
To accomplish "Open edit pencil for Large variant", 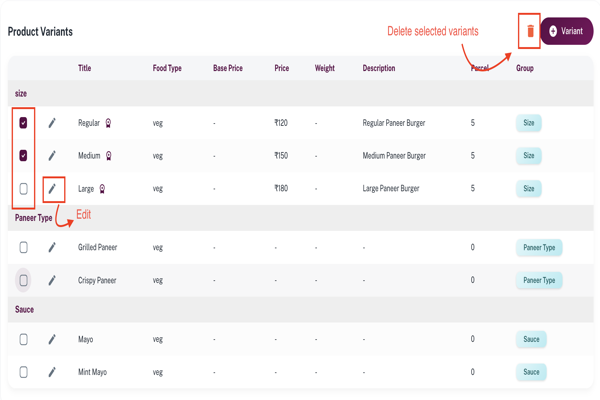I will pyautogui.click(x=52, y=188).
